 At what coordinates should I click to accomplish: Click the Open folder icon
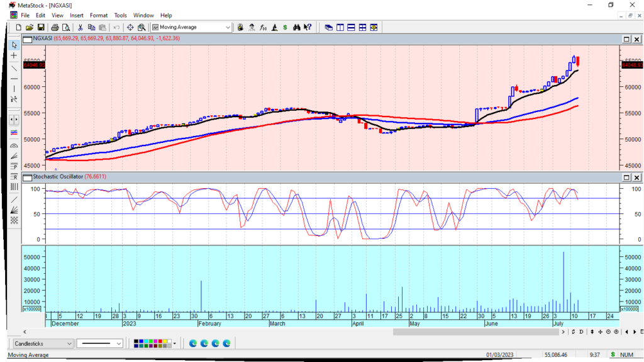click(30, 27)
